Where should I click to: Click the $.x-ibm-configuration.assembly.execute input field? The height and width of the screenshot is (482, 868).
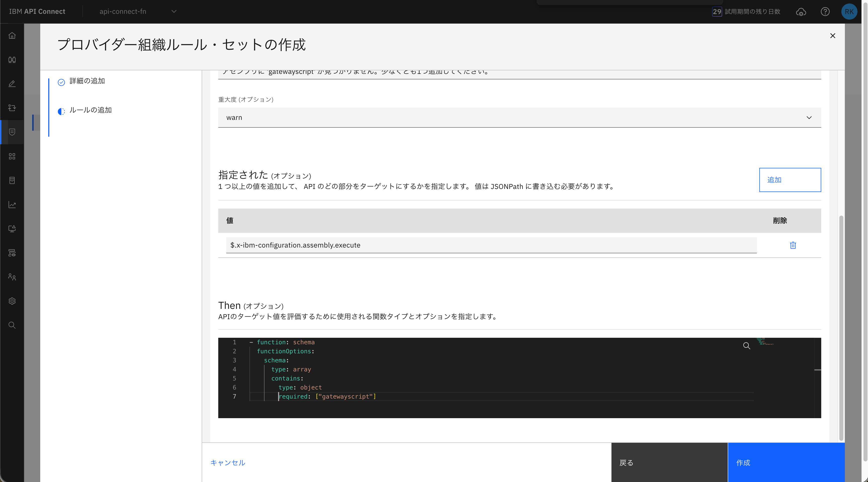tap(491, 245)
